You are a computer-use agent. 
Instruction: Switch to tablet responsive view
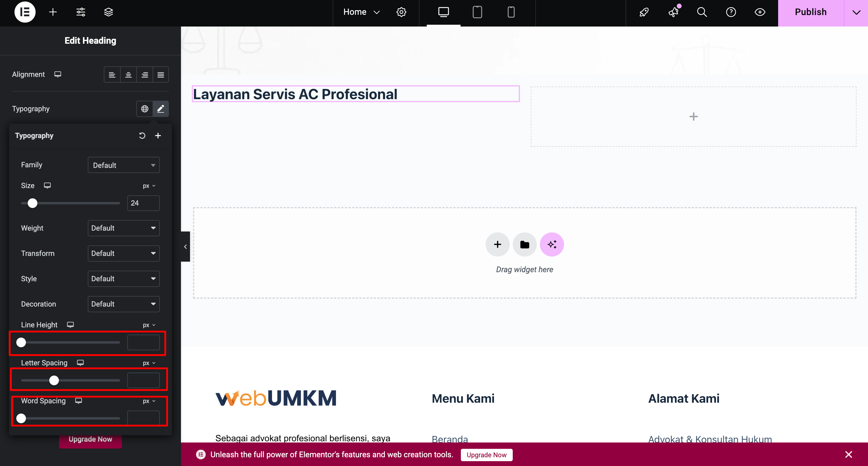[477, 12]
